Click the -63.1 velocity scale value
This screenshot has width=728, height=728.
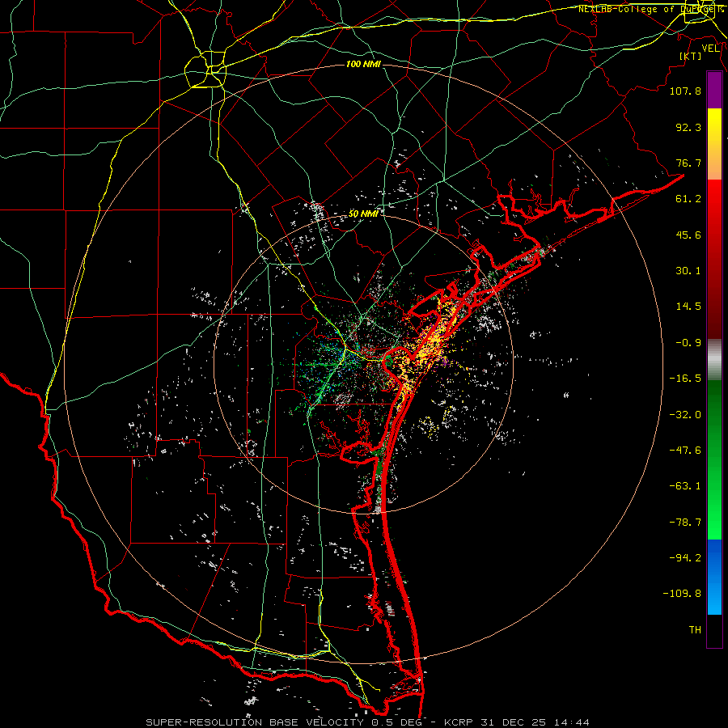tap(685, 486)
